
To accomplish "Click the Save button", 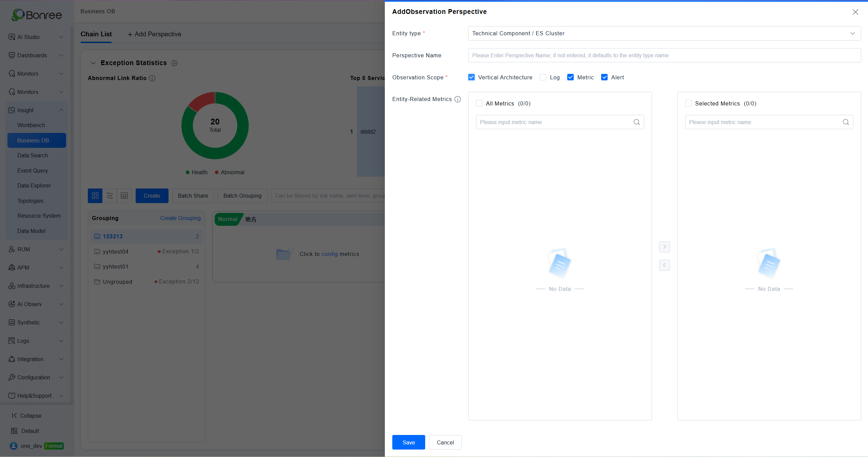I will coord(409,442).
